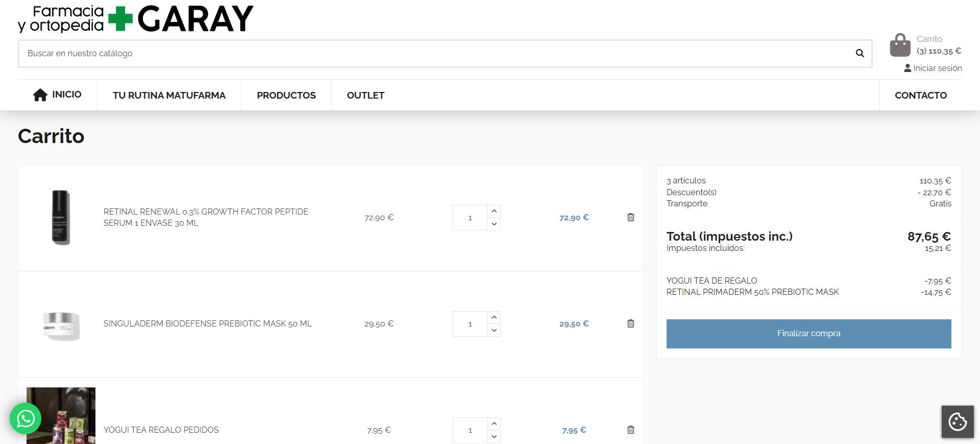Click Retinal Renewal quantity input
980x444 pixels.
[470, 218]
